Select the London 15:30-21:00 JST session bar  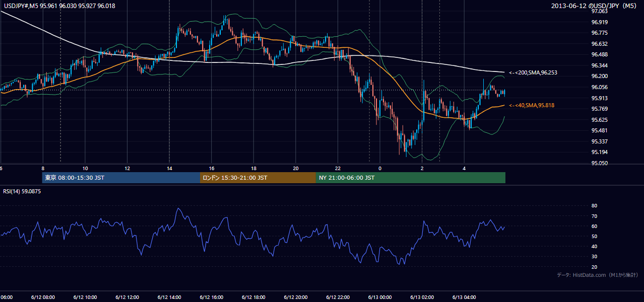pyautogui.click(x=258, y=178)
